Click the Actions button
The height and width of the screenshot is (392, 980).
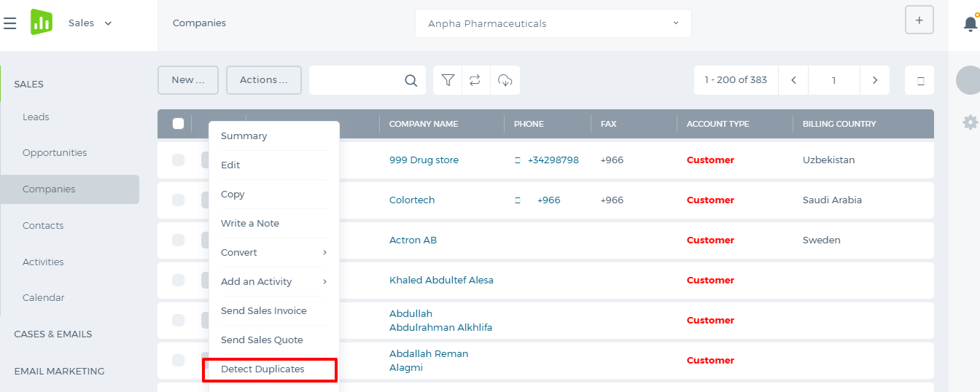264,80
